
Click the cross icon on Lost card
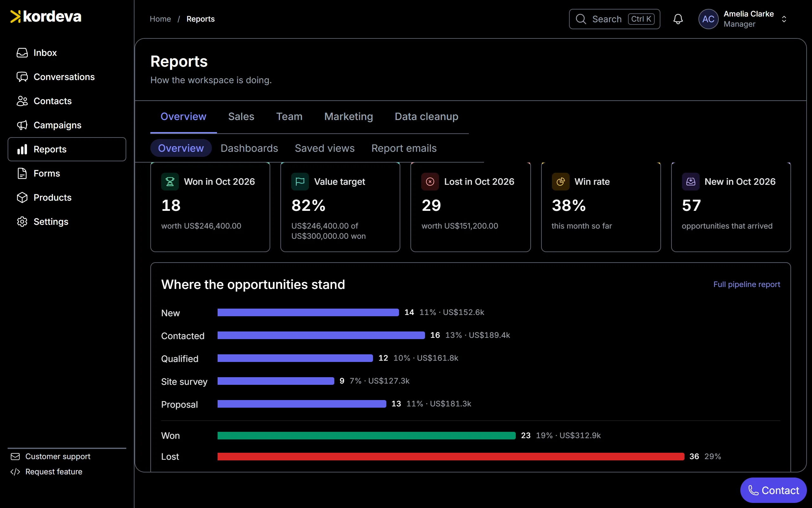tap(430, 182)
